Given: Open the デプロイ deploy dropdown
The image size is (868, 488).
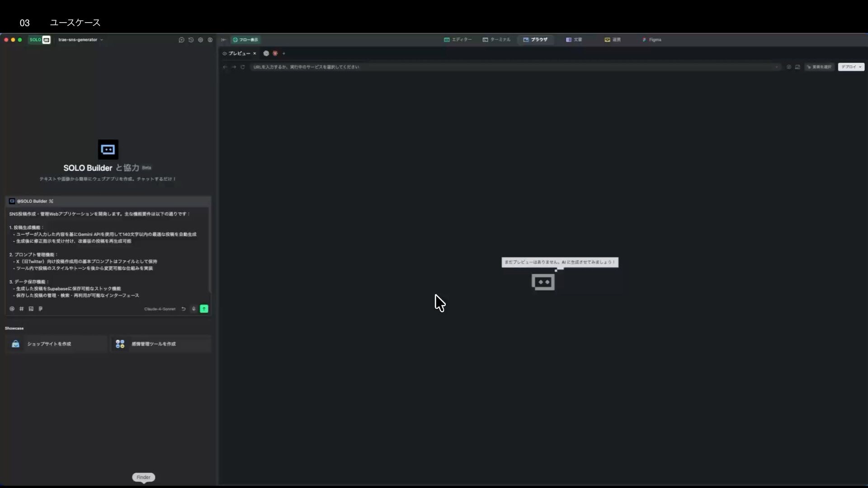Looking at the screenshot, I should [851, 67].
